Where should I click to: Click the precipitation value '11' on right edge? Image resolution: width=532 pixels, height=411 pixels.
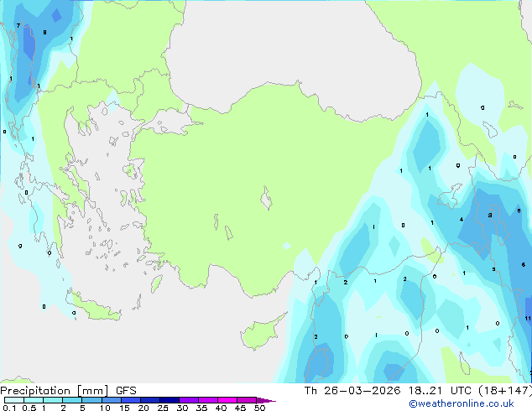[528, 319]
